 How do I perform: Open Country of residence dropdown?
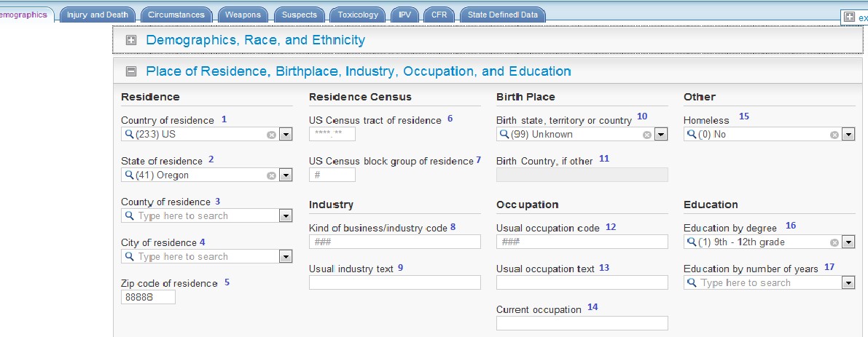coord(285,135)
